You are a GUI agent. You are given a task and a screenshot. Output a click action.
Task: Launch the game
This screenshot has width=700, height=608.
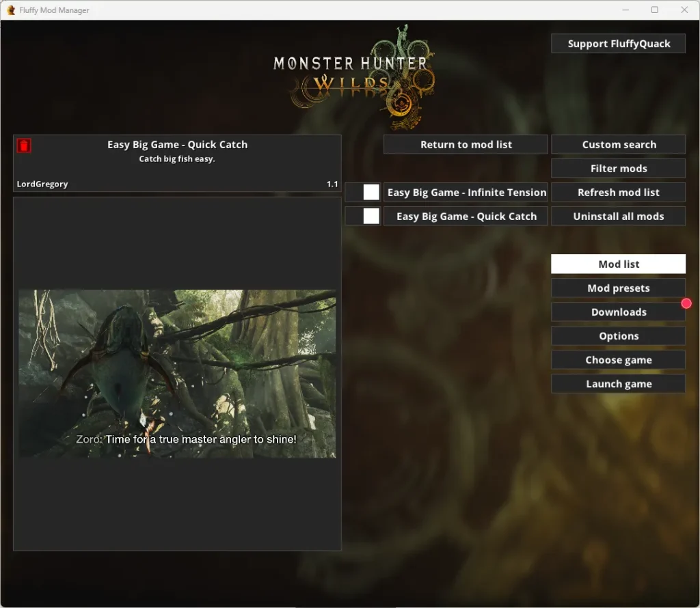point(618,384)
